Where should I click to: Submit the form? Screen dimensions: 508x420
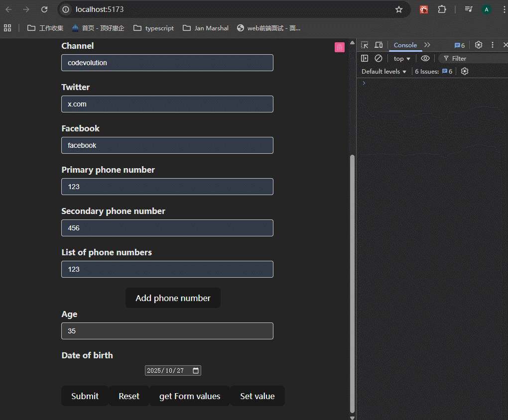pos(85,396)
